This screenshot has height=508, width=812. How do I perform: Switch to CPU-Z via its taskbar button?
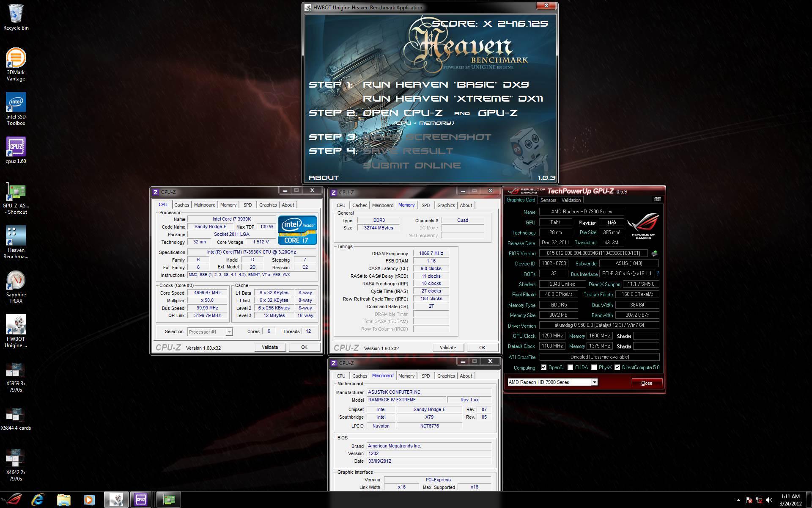click(x=141, y=500)
